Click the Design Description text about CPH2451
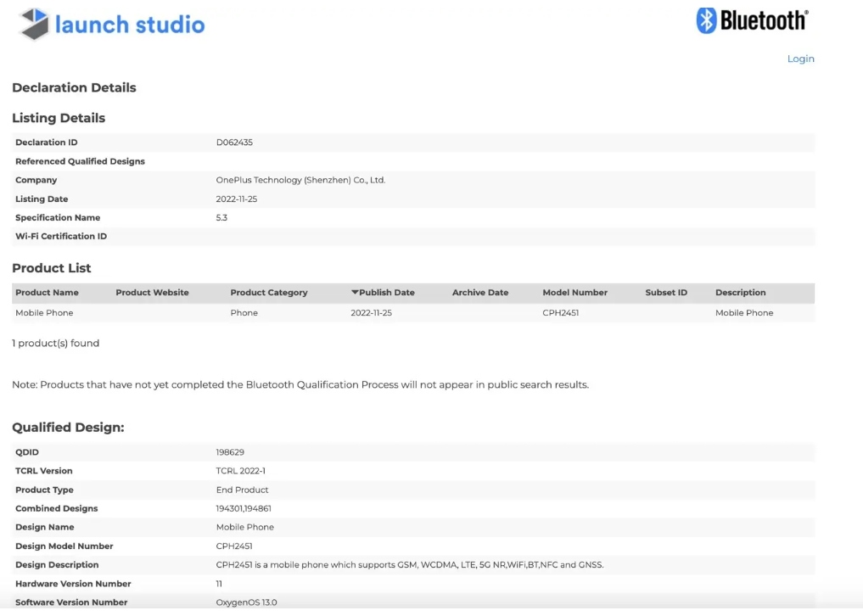The image size is (863, 616). tap(410, 565)
